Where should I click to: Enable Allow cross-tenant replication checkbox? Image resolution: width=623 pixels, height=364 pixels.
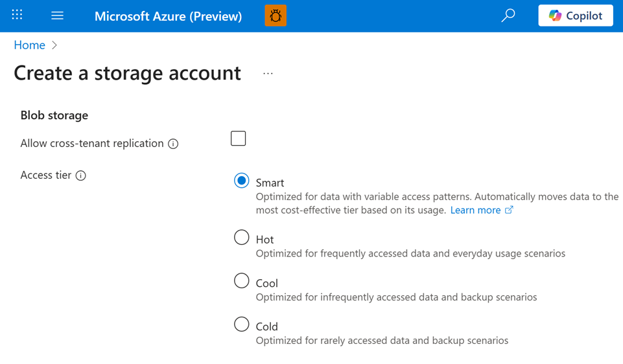tap(238, 139)
